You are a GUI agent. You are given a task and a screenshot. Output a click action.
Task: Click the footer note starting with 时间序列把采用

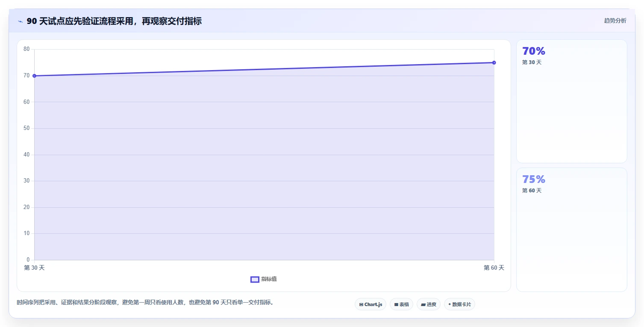coord(145,303)
